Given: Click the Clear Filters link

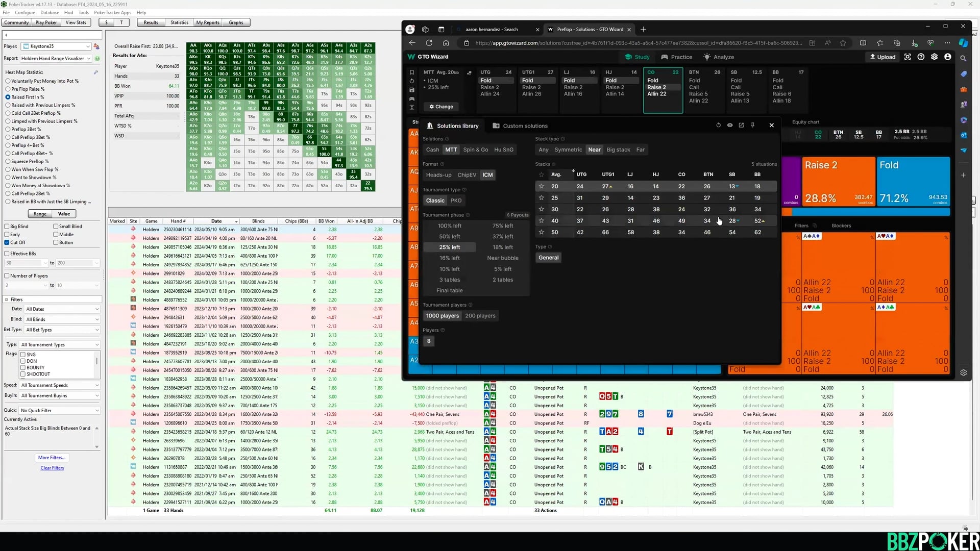Looking at the screenshot, I should (52, 468).
